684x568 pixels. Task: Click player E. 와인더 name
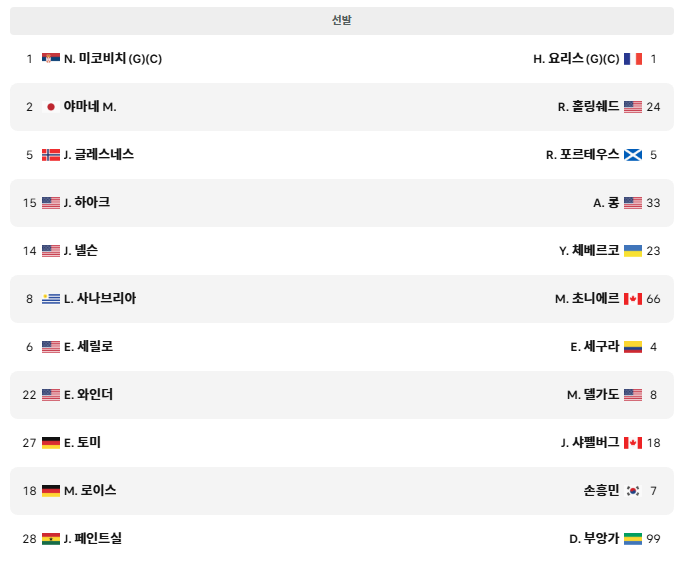coord(88,394)
